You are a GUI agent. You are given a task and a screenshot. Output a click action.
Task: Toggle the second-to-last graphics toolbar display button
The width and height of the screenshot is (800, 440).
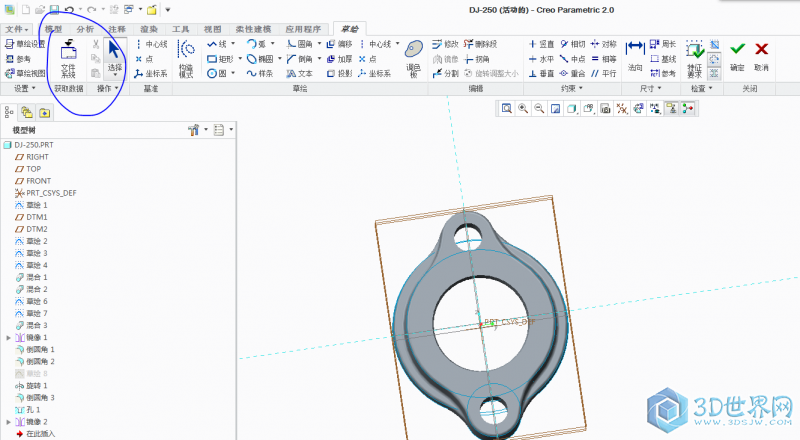(671, 108)
